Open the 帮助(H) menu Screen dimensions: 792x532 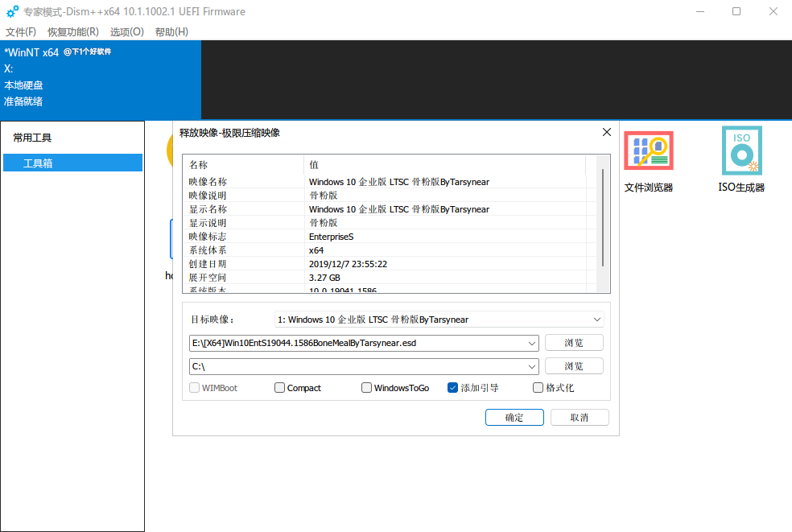click(x=171, y=31)
